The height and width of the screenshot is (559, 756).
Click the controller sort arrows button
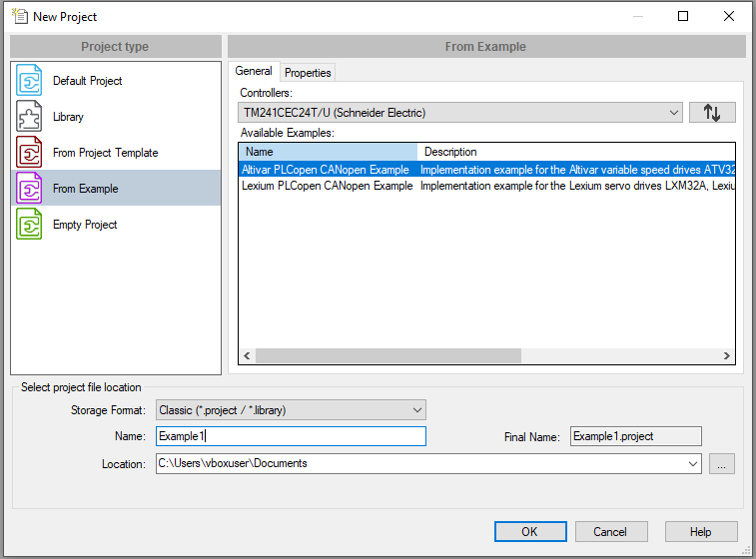[712, 113]
